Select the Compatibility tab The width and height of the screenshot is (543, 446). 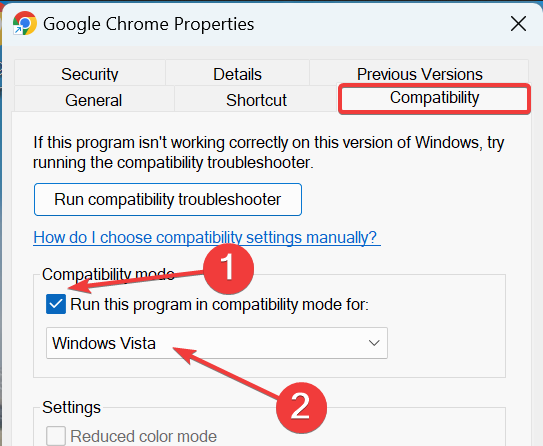tap(434, 98)
